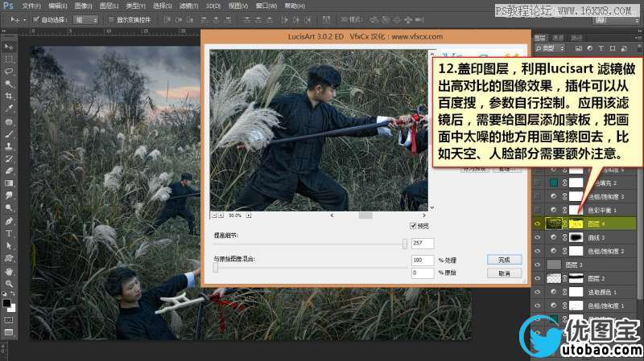Screen dimensions: 644x361
Task: Open the 帮助(H) menu
Action: tap(295, 6)
